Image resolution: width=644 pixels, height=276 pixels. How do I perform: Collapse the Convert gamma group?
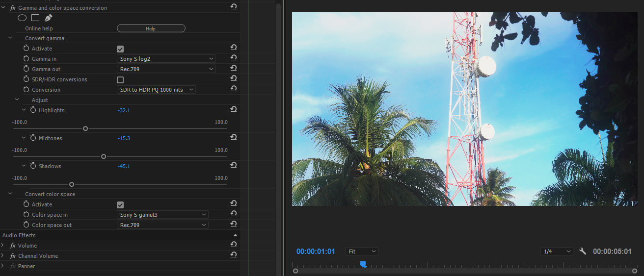[x=10, y=38]
